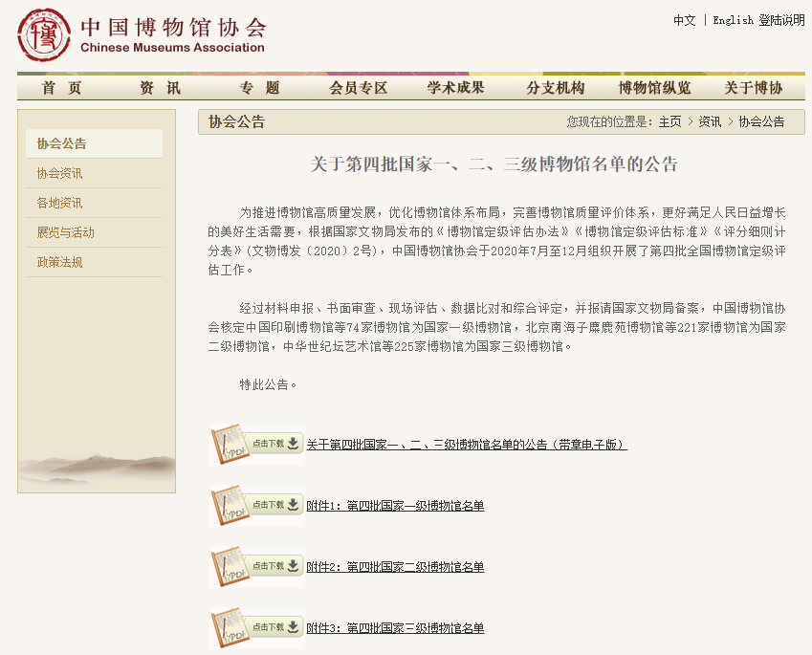
Task: Select 展览与活动 in the left sidebar
Action: (65, 232)
